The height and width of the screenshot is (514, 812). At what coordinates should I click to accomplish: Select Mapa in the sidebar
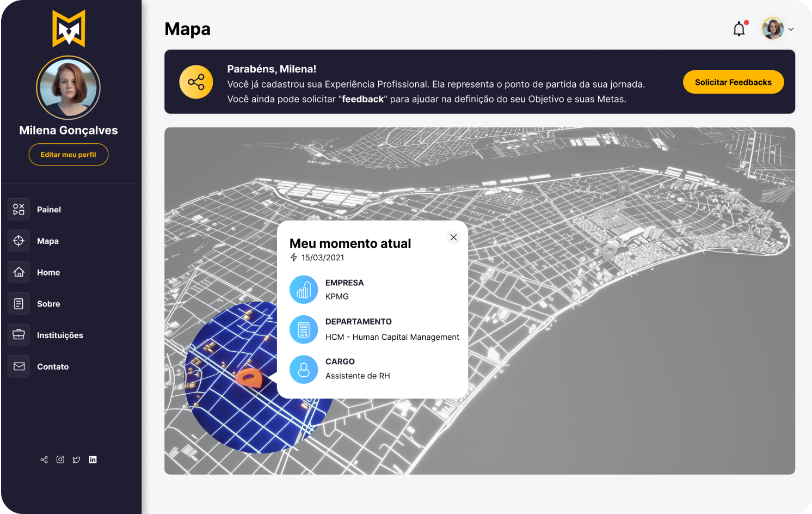pos(48,241)
